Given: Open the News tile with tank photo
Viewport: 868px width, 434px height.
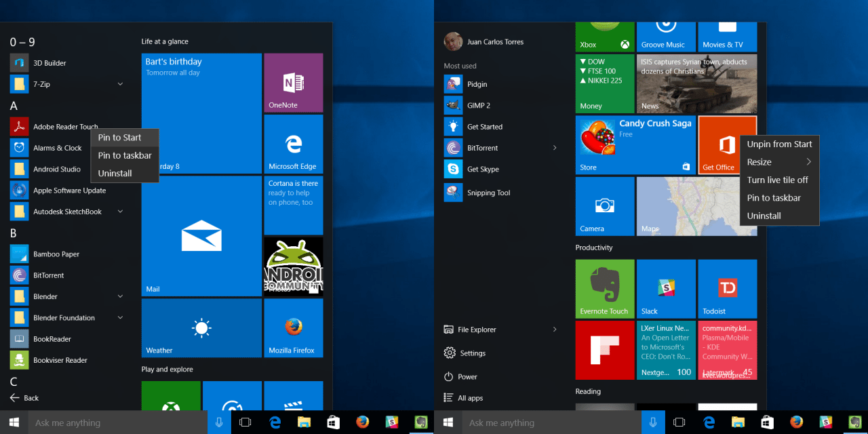Looking at the screenshot, I should pyautogui.click(x=697, y=83).
